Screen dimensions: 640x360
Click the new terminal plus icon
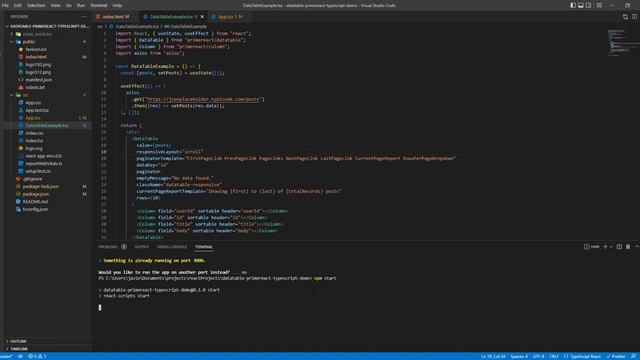tap(605, 247)
